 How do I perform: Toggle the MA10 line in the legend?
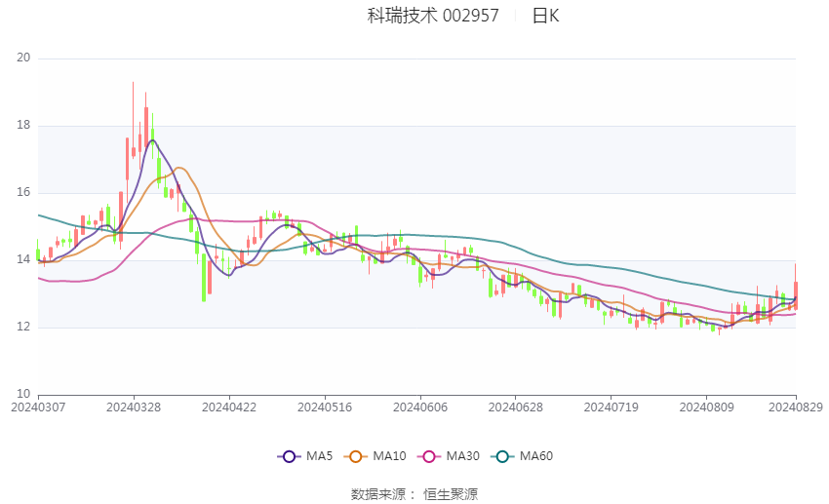pyautogui.click(x=375, y=456)
